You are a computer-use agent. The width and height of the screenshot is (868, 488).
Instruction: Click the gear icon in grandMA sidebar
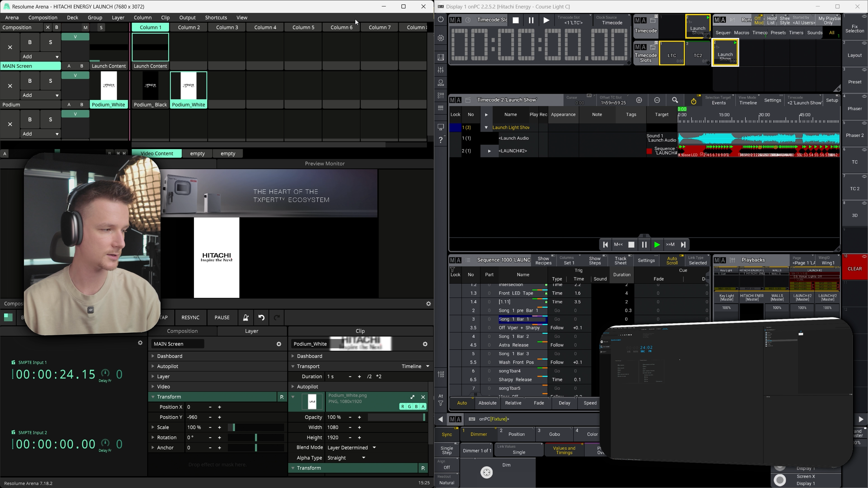coord(441,38)
